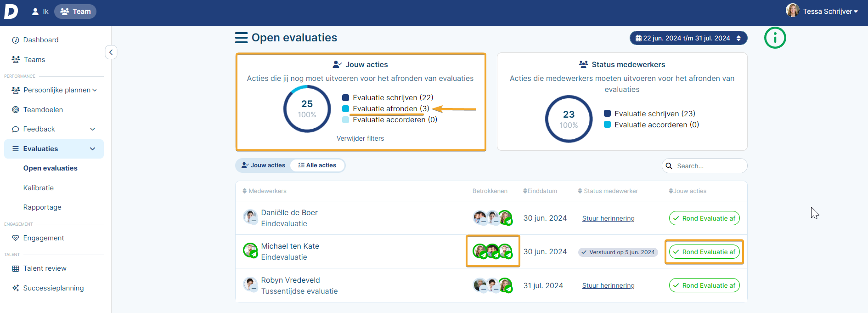Image resolution: width=868 pixels, height=313 pixels.
Task: Switch to the Ik personal view
Action: (x=40, y=11)
